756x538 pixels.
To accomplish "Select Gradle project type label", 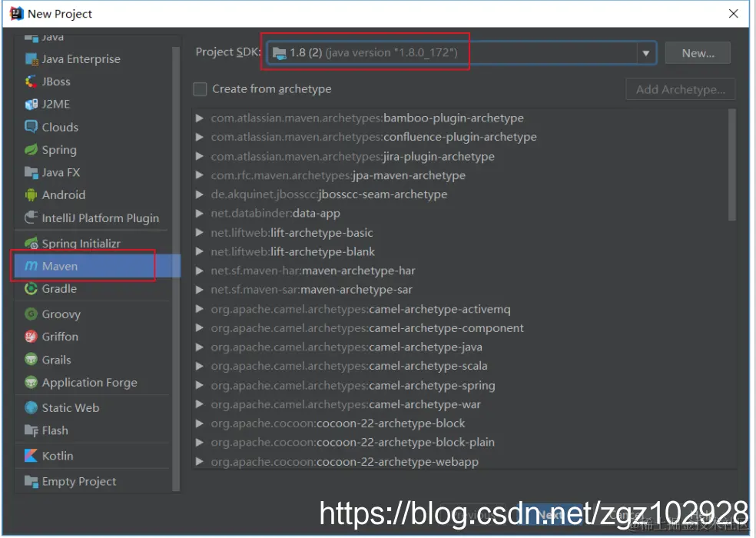I will [x=59, y=289].
